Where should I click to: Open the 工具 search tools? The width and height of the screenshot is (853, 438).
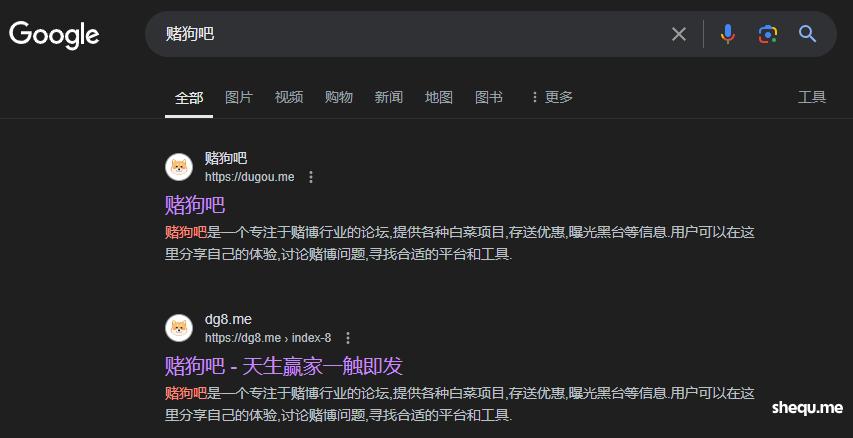(x=812, y=97)
